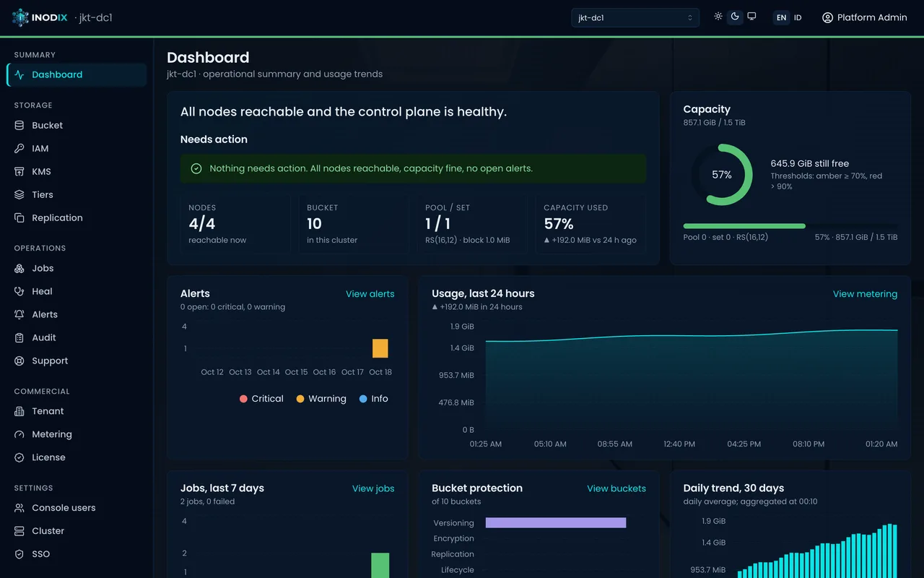Click the License badge icon
The width and height of the screenshot is (924, 578).
click(19, 457)
